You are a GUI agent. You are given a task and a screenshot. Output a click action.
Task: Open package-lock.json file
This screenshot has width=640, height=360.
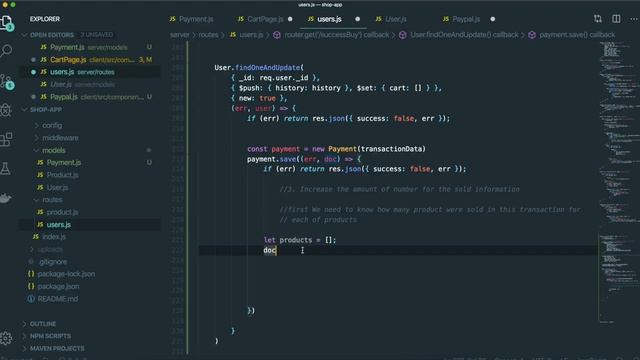click(90, 274)
